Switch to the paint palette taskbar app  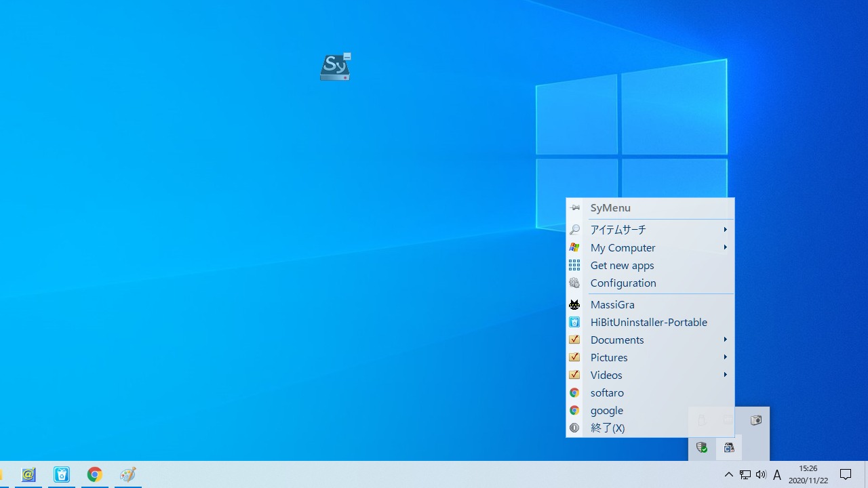128,474
